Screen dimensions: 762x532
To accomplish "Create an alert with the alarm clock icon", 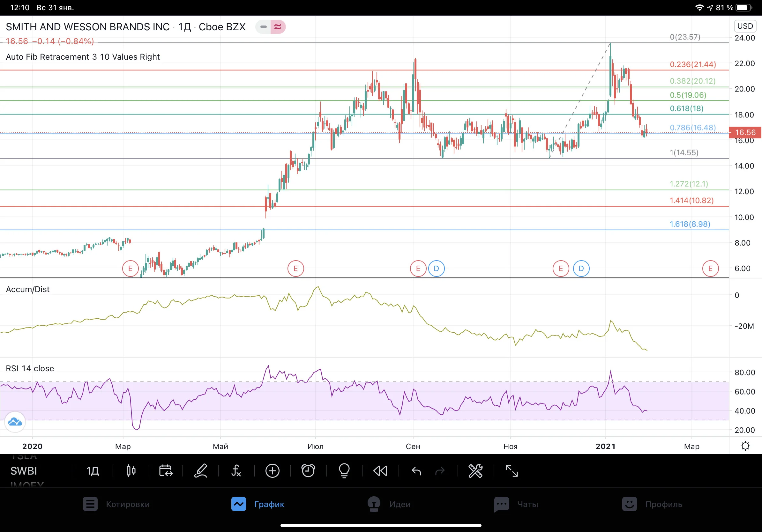I will (308, 471).
